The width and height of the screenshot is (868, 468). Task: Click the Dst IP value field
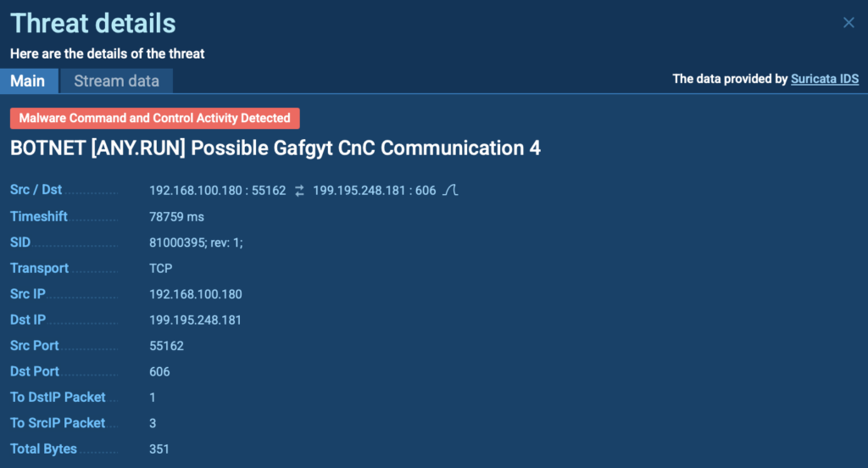[x=196, y=320]
